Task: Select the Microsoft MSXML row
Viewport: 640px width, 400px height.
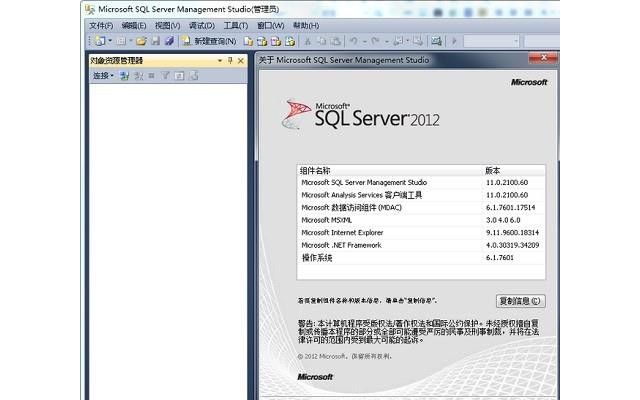Action: 421,220
